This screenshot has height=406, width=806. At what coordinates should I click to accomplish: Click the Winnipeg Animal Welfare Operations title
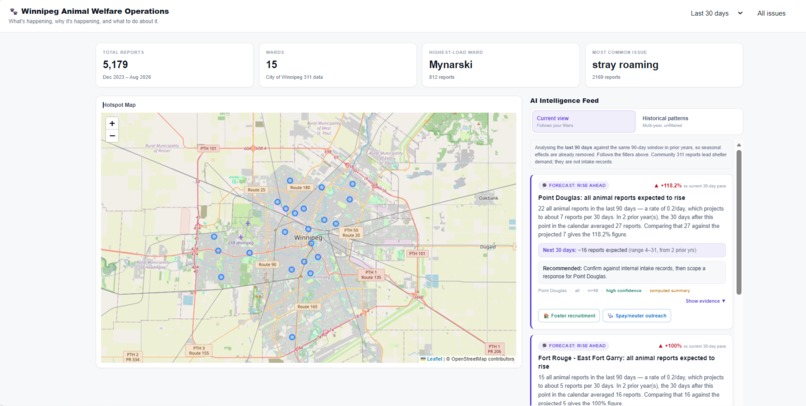pyautogui.click(x=95, y=11)
